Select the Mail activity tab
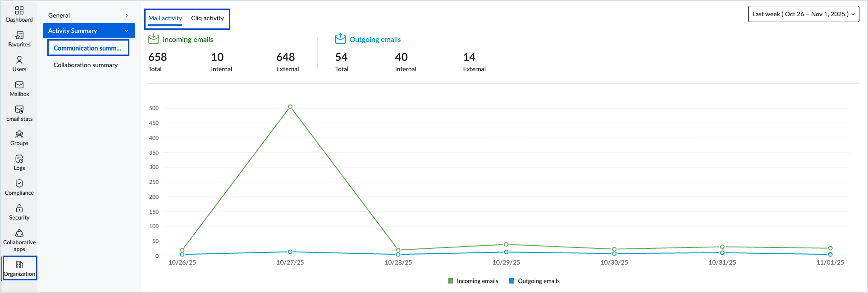Viewport: 868px width, 293px height. [x=165, y=18]
